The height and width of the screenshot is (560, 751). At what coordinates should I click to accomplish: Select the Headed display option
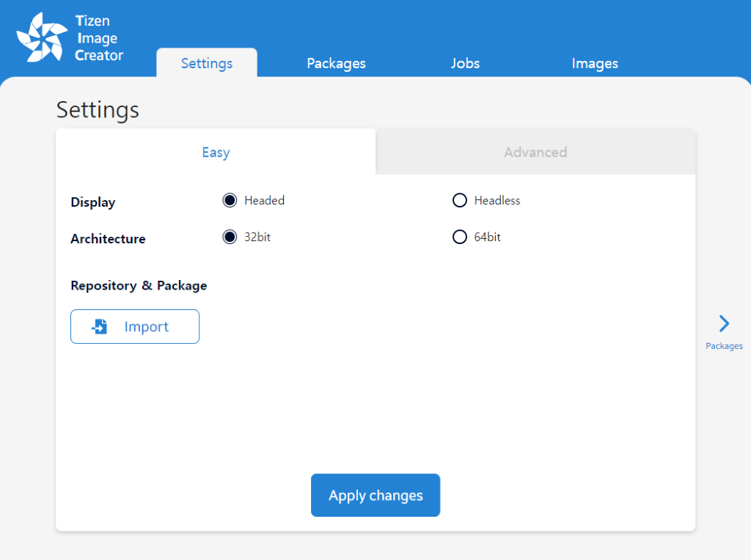point(230,199)
